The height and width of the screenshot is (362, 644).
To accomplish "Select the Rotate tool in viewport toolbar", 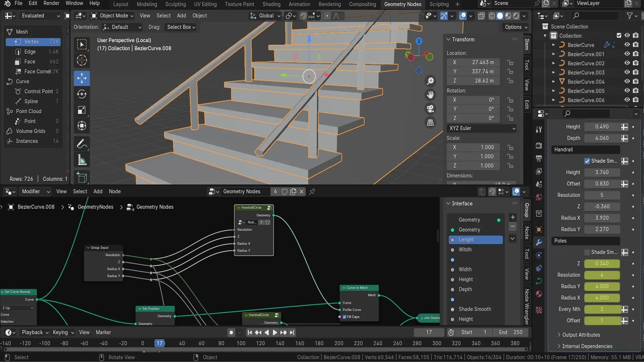I will 82,94.
